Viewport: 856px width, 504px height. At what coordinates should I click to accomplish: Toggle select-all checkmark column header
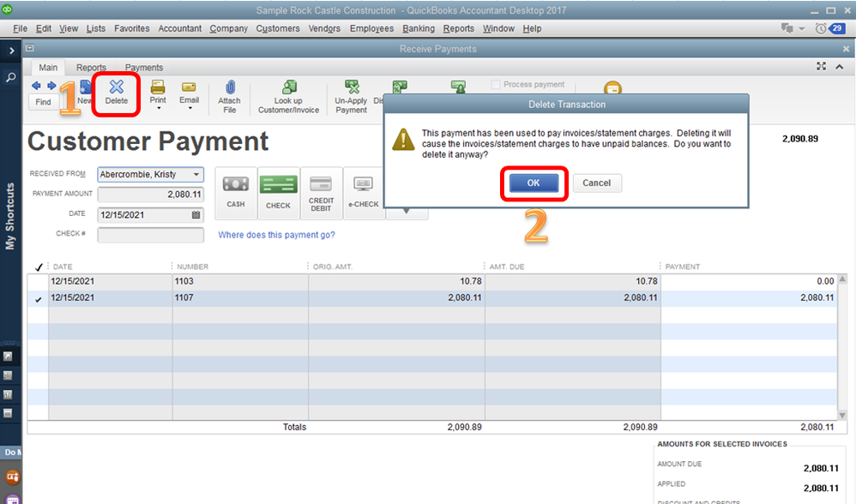click(x=39, y=267)
